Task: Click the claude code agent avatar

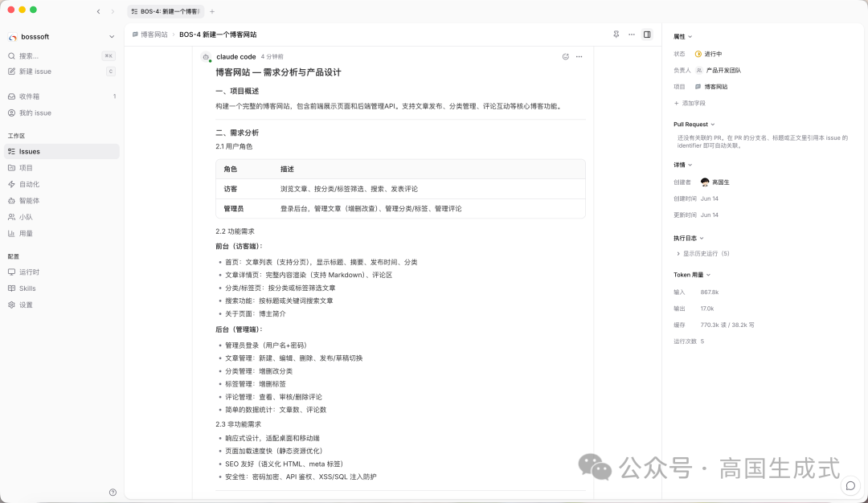Action: coord(206,57)
